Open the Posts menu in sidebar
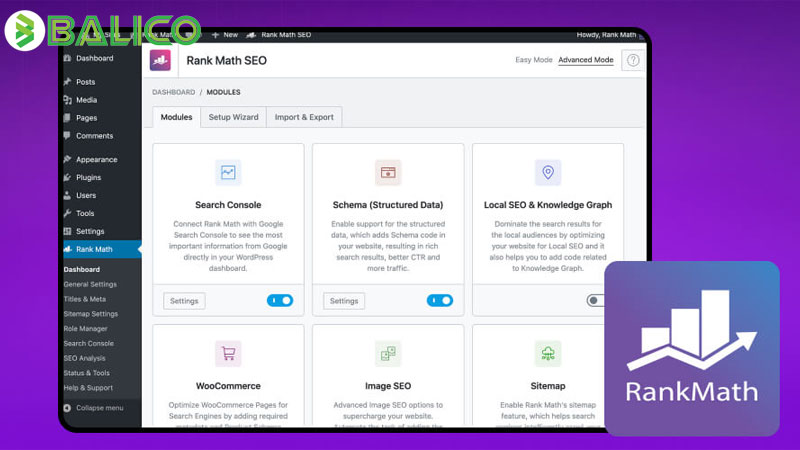This screenshot has height=450, width=800. click(x=86, y=82)
